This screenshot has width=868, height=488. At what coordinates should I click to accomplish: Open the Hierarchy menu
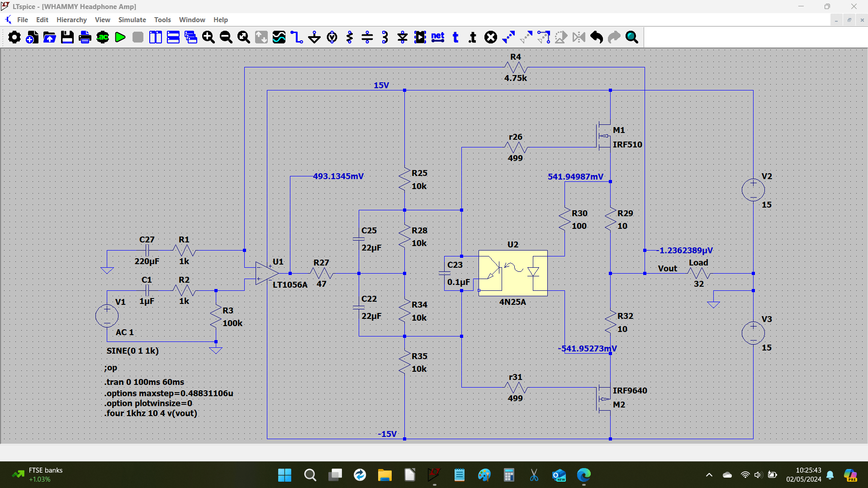71,20
